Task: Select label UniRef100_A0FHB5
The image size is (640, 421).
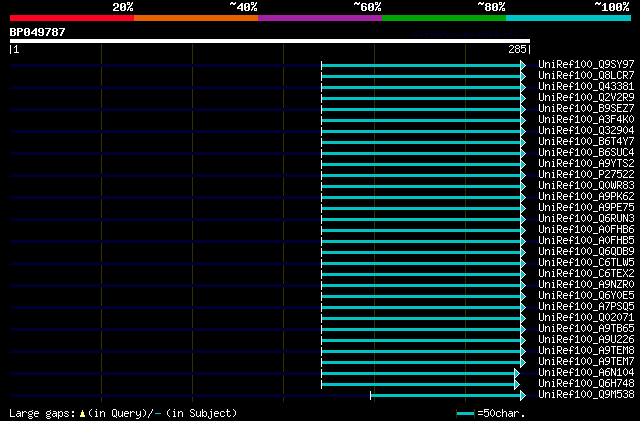Action: pos(586,241)
